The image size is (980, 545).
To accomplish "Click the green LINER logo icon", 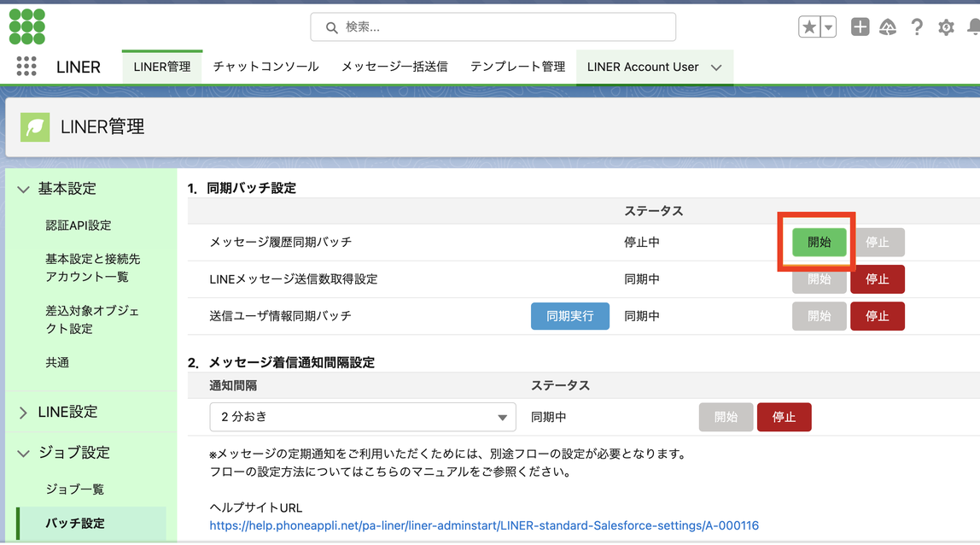I will 26,26.
